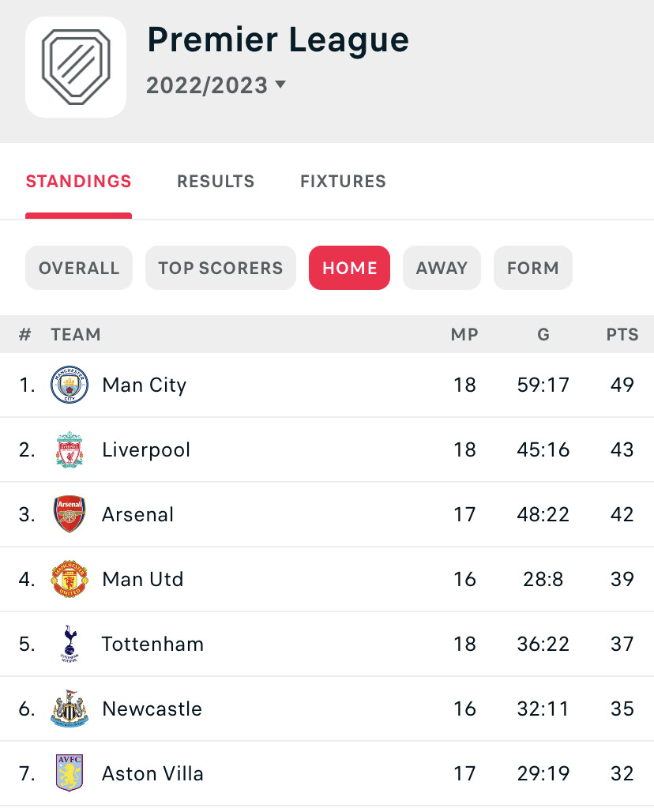Open the Tottenham team name link

pyautogui.click(x=152, y=645)
